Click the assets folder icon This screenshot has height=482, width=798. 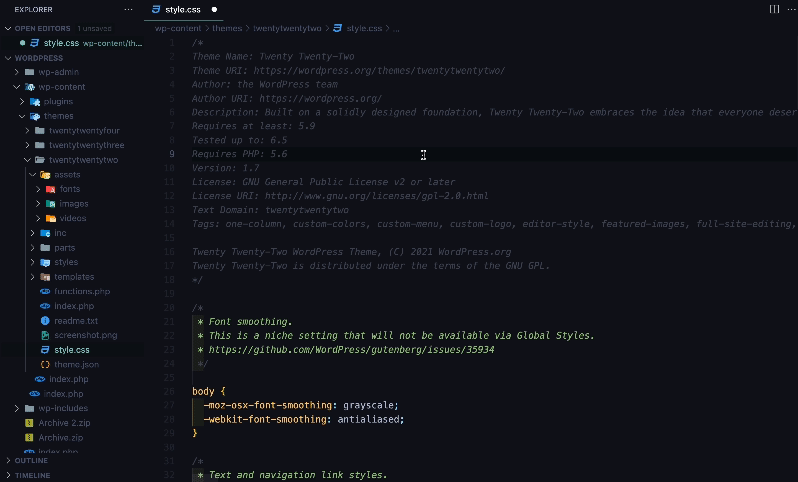pyautogui.click(x=45, y=175)
